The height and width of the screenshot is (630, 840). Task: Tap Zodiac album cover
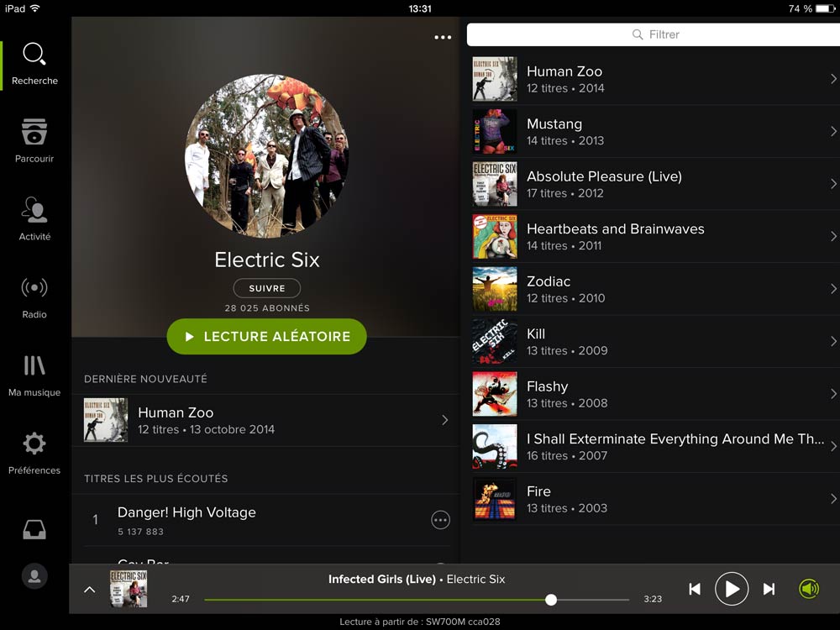(495, 289)
